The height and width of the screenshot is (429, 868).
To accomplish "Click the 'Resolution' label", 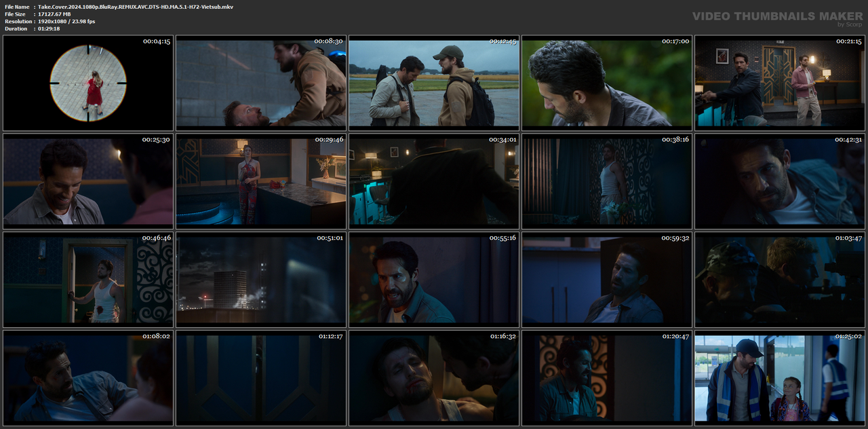I will click(x=17, y=22).
